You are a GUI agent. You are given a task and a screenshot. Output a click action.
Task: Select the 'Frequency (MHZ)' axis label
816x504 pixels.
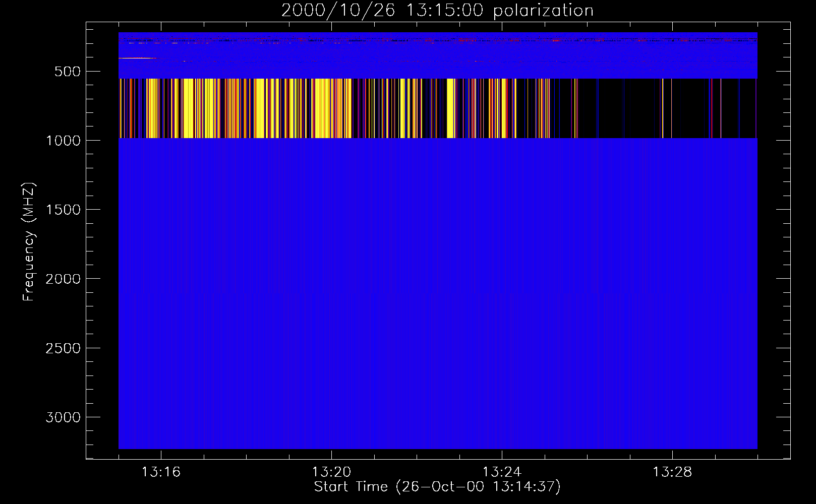[29, 241]
